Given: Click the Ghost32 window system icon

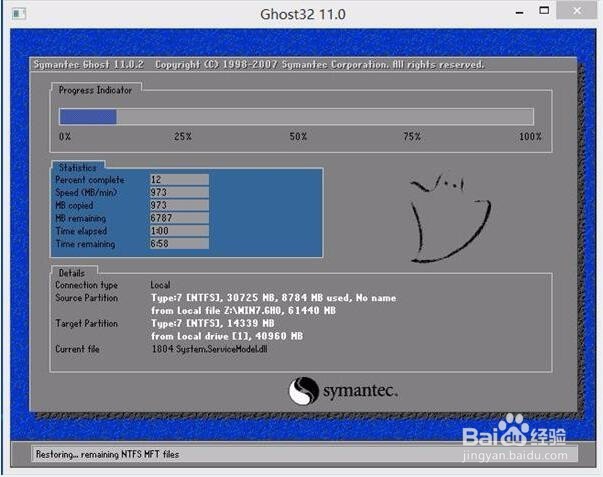Looking at the screenshot, I should click(19, 14).
